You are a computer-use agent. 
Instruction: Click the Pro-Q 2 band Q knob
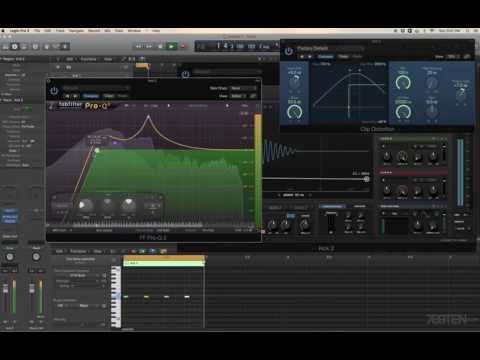128,205
